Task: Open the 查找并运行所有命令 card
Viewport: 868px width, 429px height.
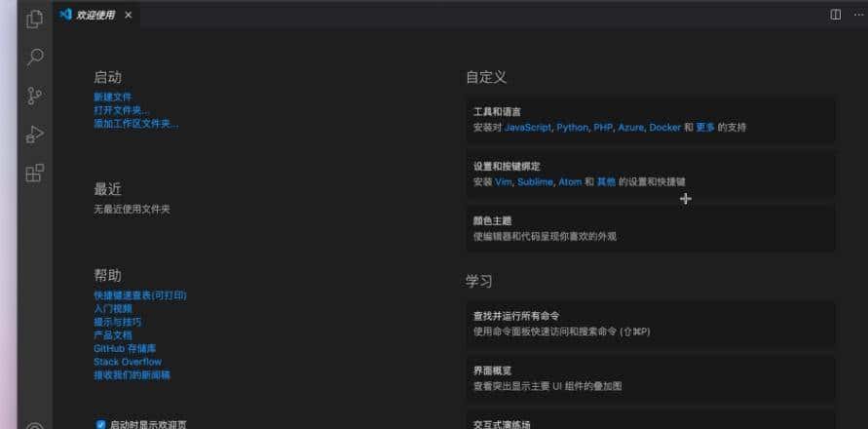Action: [x=651, y=324]
